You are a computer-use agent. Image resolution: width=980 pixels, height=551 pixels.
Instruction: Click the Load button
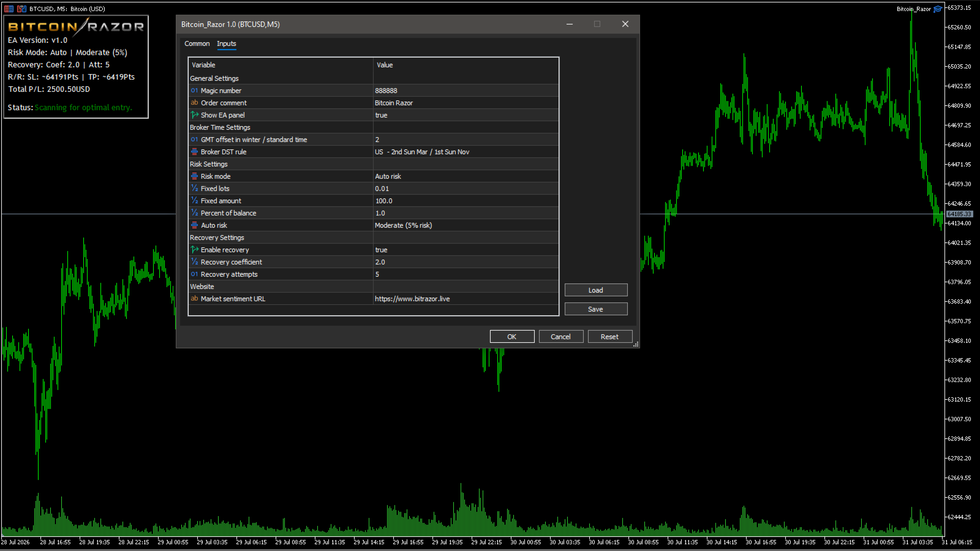(596, 290)
